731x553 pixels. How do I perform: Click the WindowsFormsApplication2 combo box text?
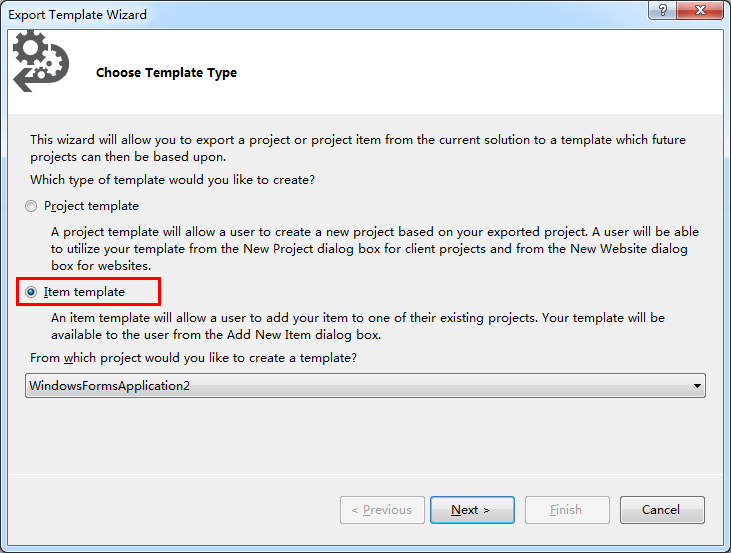tap(110, 386)
